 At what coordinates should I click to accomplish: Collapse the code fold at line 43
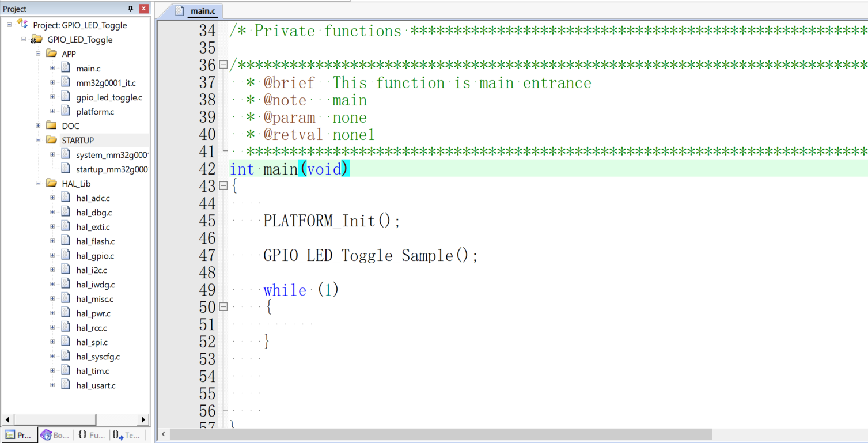223,186
